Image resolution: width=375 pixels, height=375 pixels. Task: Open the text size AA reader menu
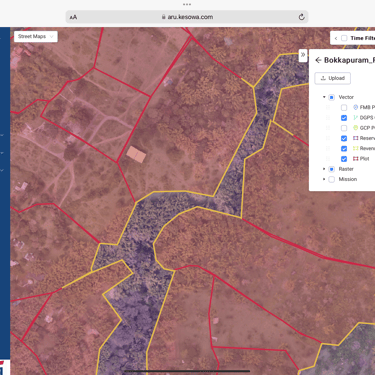point(73,17)
